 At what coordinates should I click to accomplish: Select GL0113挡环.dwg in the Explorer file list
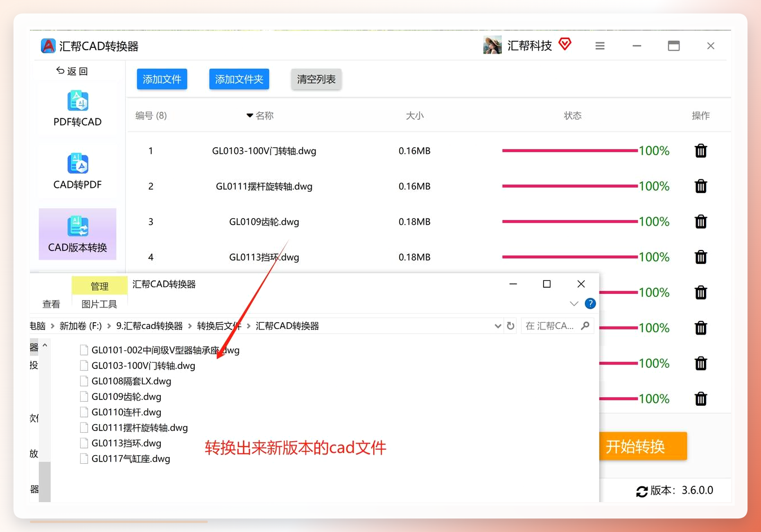[121, 443]
